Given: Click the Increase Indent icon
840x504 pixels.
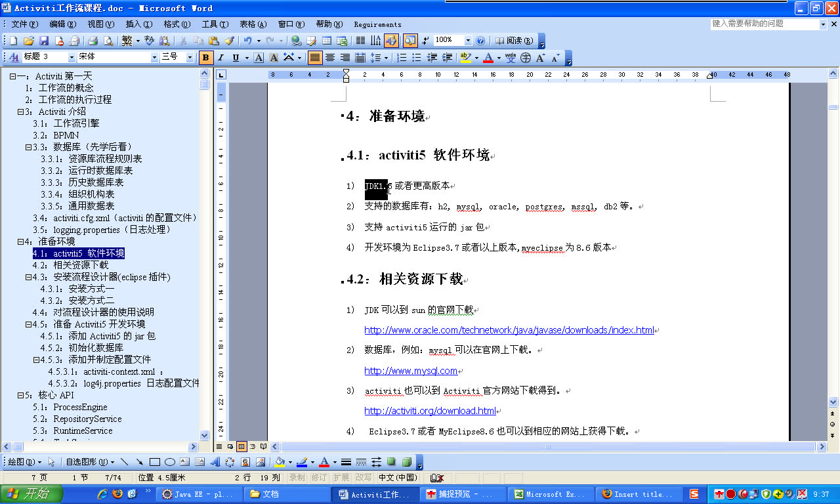Looking at the screenshot, I should [447, 58].
